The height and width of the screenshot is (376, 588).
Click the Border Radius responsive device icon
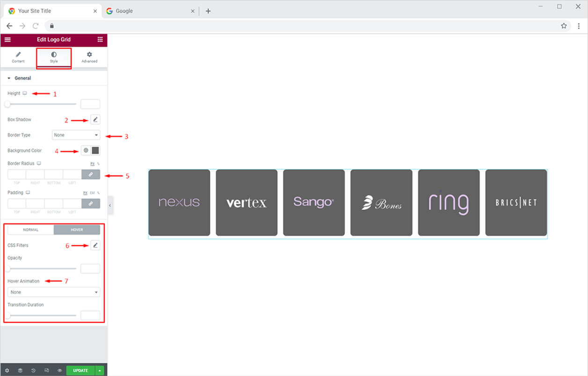click(39, 164)
